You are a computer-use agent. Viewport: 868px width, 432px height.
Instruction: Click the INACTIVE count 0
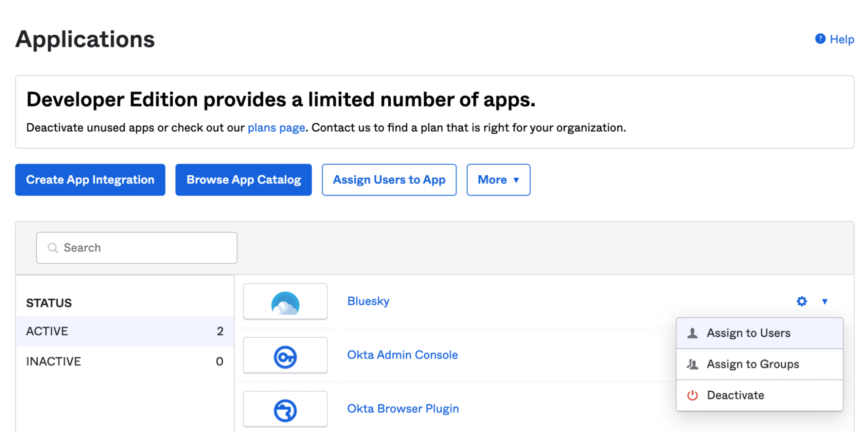tap(220, 362)
